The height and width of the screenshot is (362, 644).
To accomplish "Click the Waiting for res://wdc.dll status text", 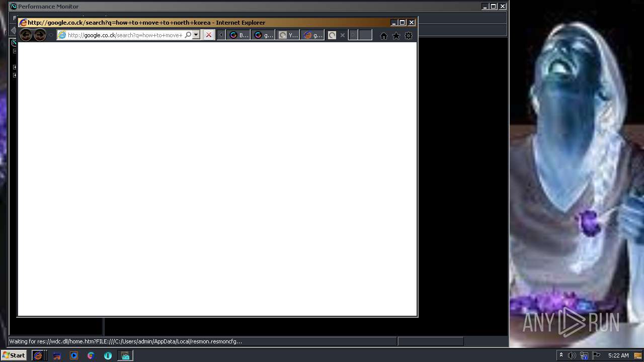I will [x=125, y=341].
